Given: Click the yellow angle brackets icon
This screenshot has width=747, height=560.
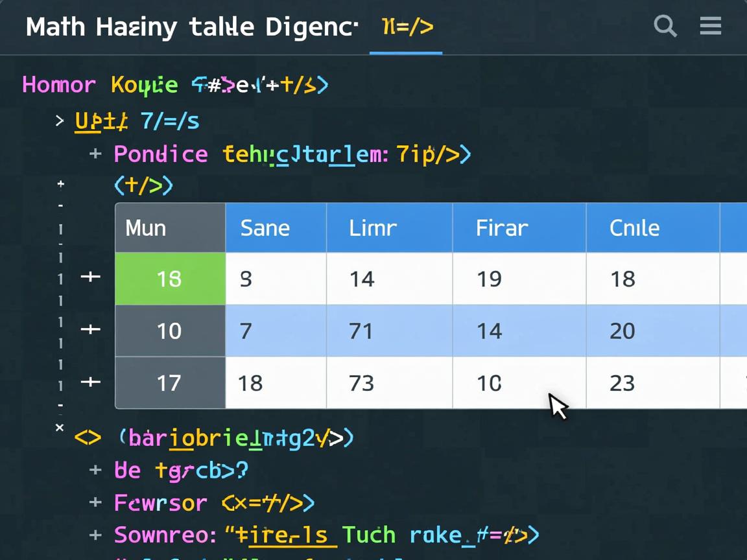Looking at the screenshot, I should pyautogui.click(x=88, y=438).
